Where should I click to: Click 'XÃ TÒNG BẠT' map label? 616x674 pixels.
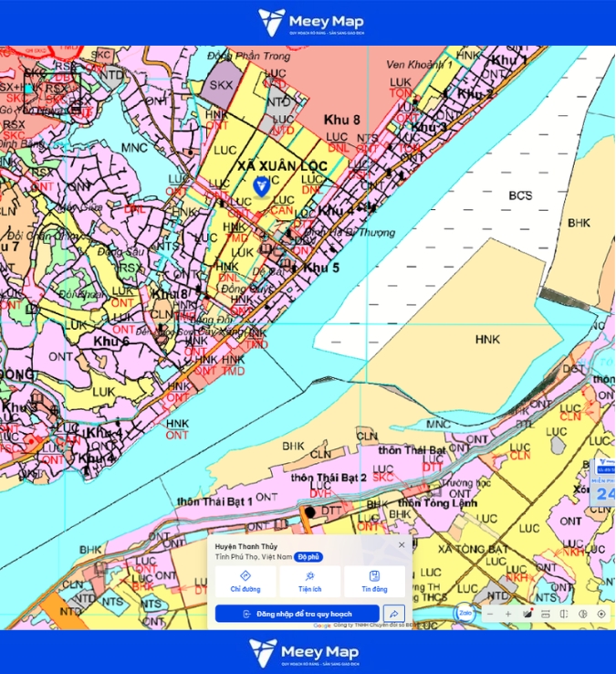coord(474,549)
